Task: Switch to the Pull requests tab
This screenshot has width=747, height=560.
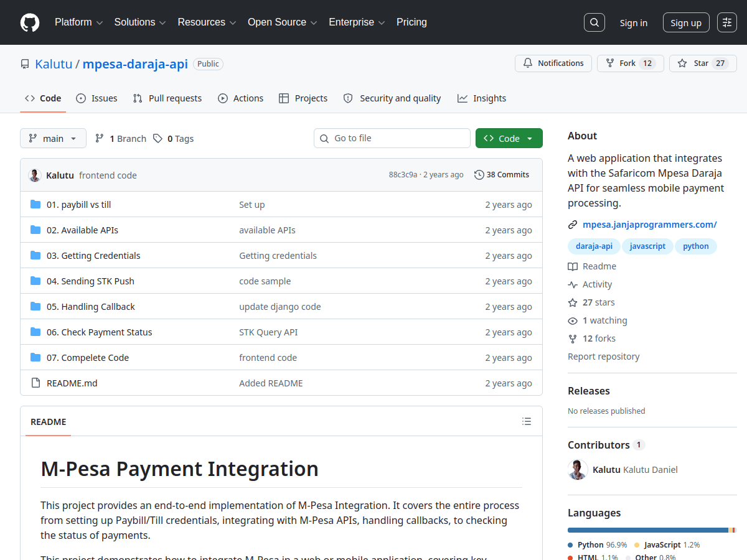Action: (x=167, y=98)
